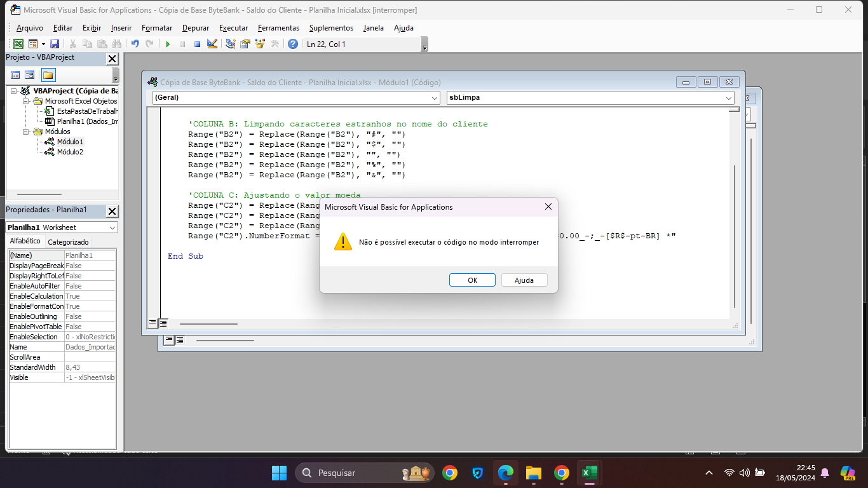Open the Exibir menu

pyautogui.click(x=92, y=28)
